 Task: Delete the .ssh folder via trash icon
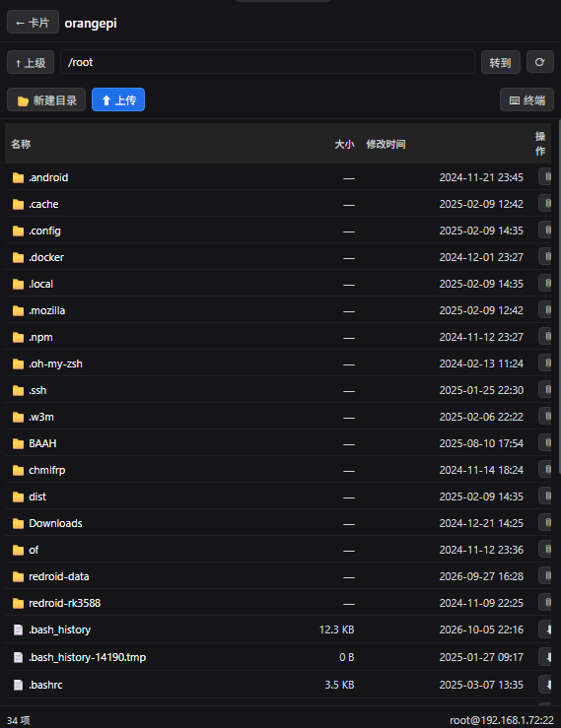pyautogui.click(x=545, y=389)
